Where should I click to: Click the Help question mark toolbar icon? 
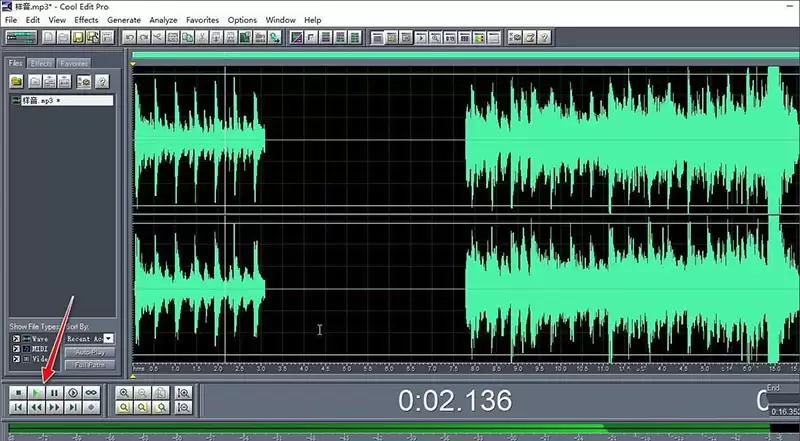point(544,37)
